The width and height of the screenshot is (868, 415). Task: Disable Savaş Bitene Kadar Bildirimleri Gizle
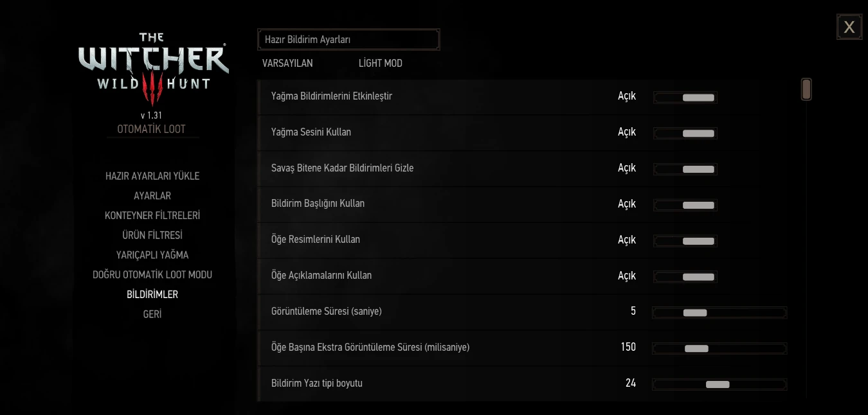(685, 170)
